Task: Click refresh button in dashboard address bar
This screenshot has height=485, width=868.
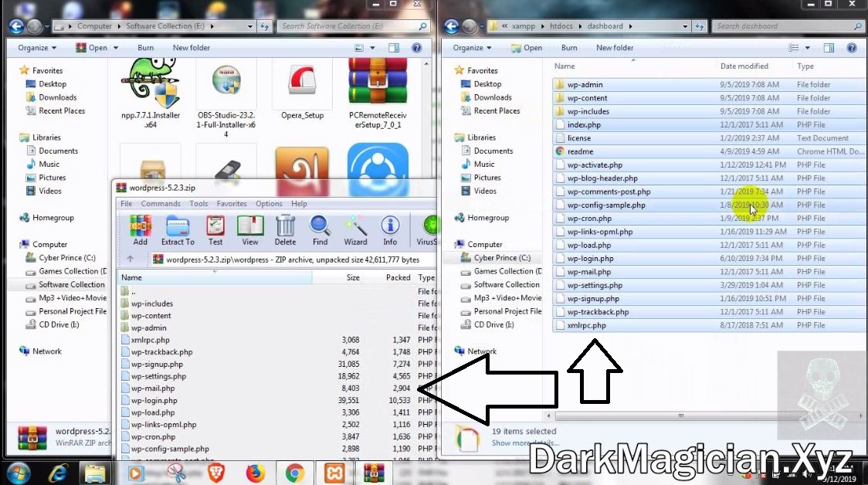Action: coord(700,26)
